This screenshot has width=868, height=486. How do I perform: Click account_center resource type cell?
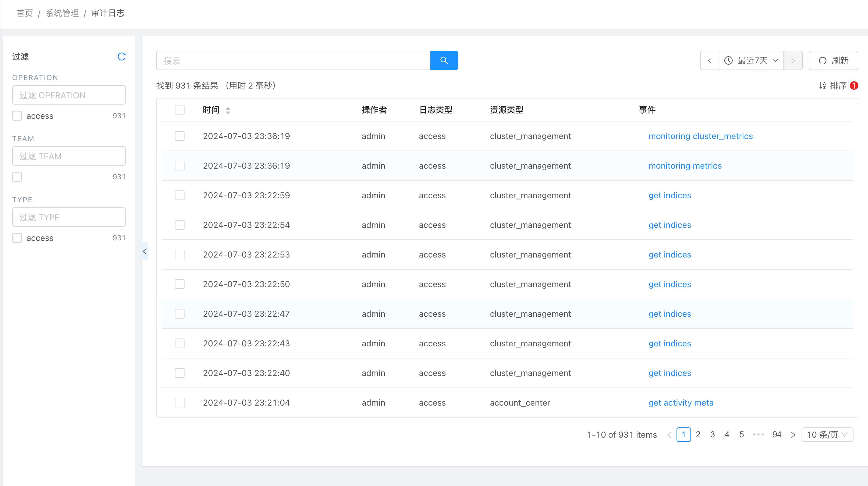[x=520, y=403]
